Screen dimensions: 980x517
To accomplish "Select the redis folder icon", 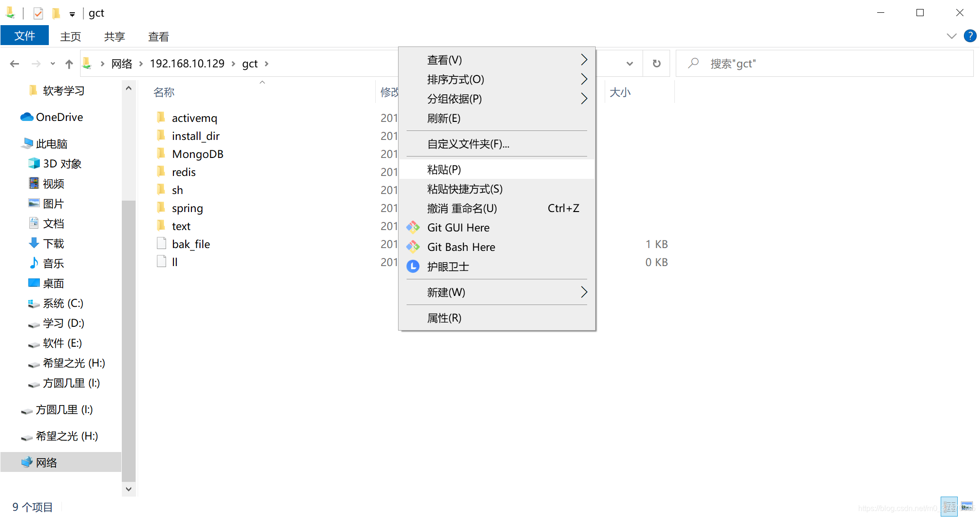I will click(161, 172).
